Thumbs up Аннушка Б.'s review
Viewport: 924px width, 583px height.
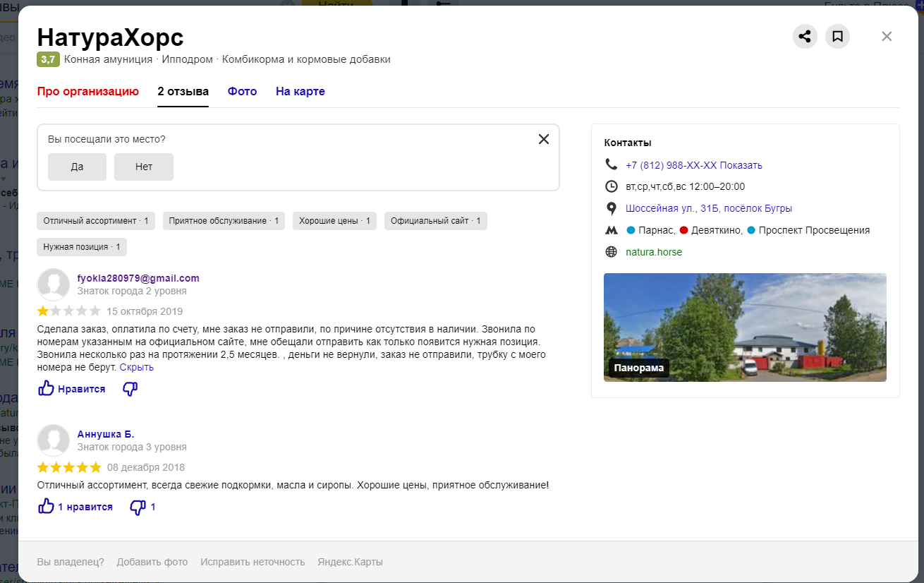[x=47, y=507]
